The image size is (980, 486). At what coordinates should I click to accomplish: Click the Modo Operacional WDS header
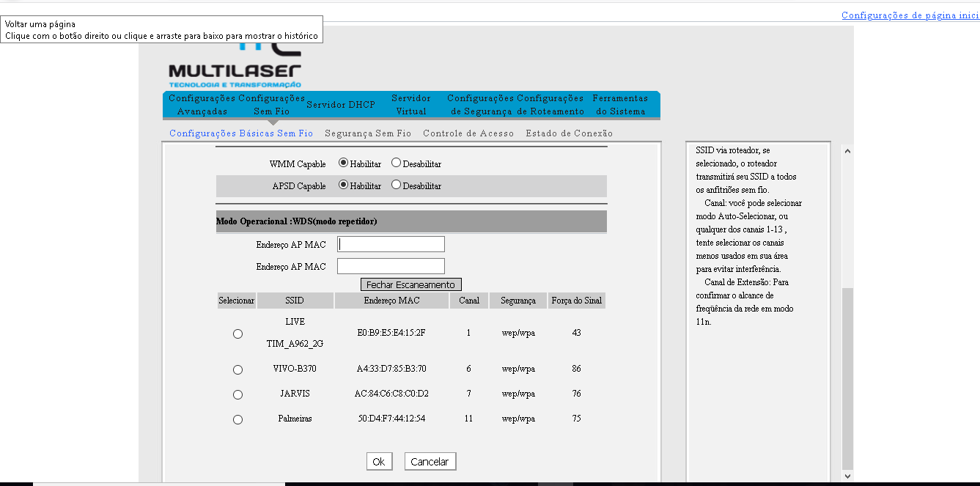click(x=411, y=221)
